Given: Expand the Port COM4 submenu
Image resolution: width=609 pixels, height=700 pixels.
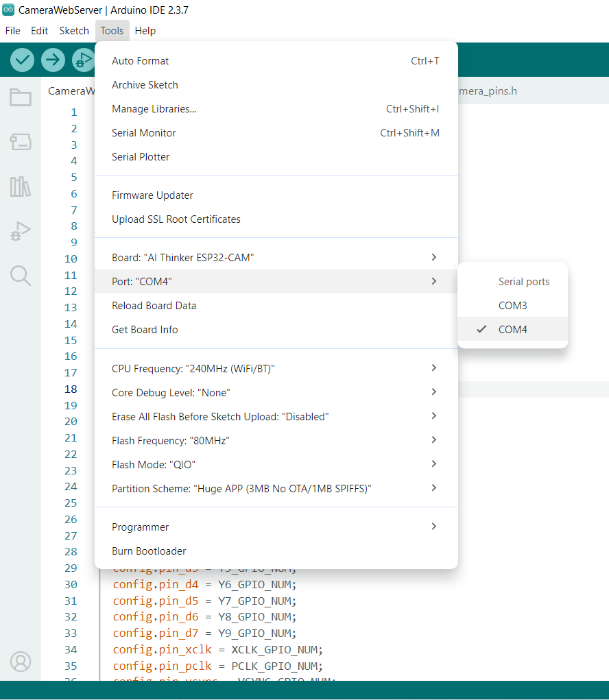Looking at the screenshot, I should [x=276, y=282].
